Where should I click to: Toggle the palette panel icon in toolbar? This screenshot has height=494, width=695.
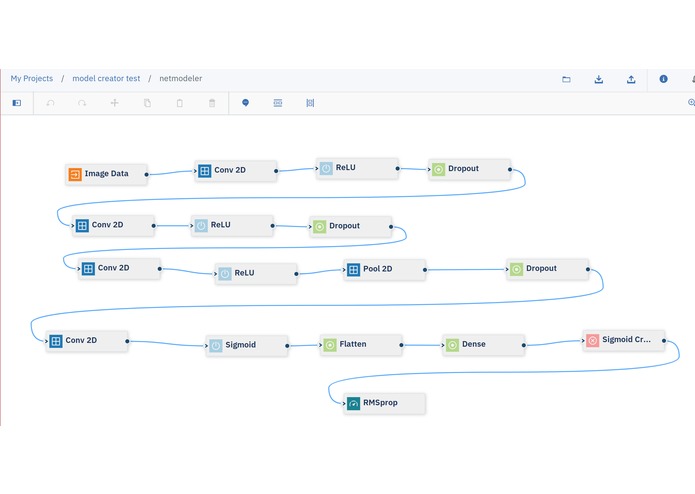(17, 103)
